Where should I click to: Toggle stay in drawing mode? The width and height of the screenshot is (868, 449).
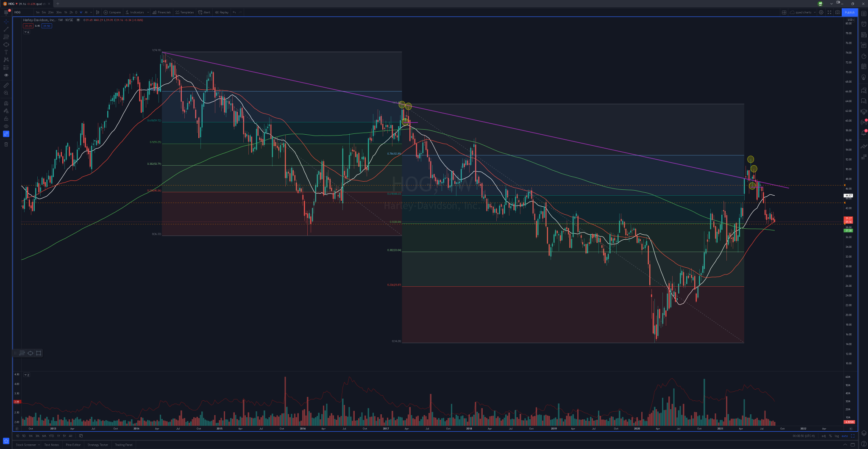coord(6,111)
